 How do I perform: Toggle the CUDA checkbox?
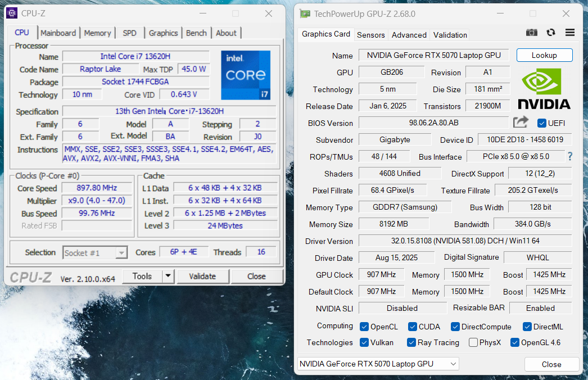413,327
